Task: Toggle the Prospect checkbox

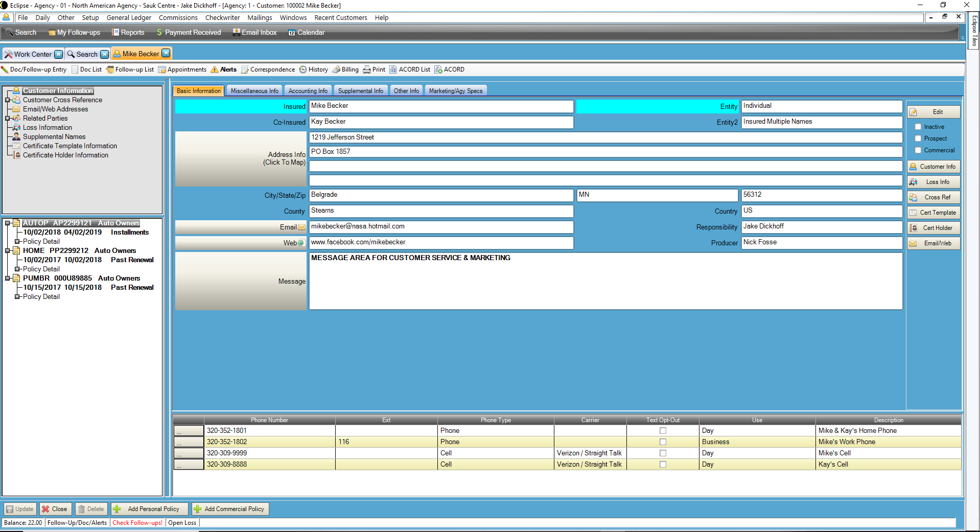Action: [918, 138]
